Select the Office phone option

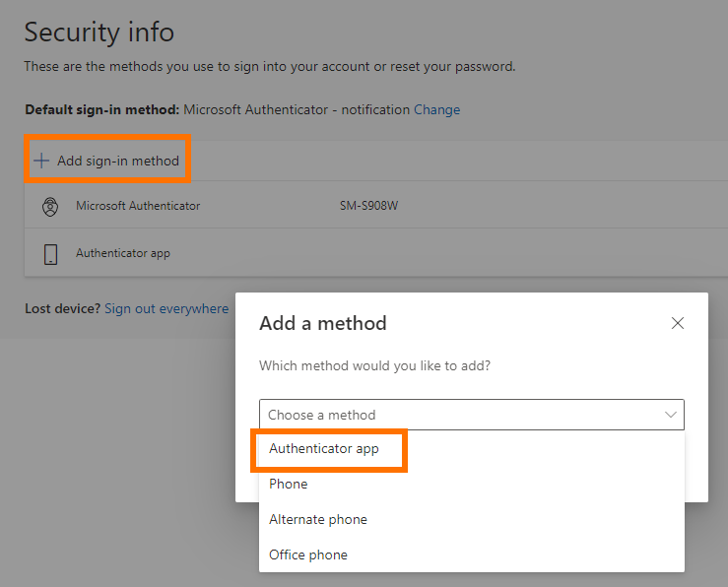pyautogui.click(x=308, y=555)
